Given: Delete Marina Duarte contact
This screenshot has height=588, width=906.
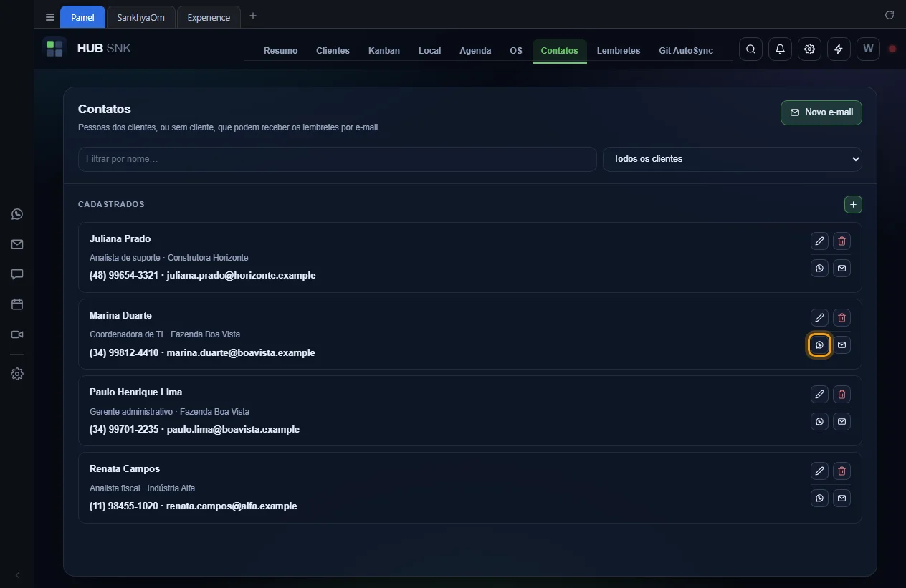Looking at the screenshot, I should point(841,318).
